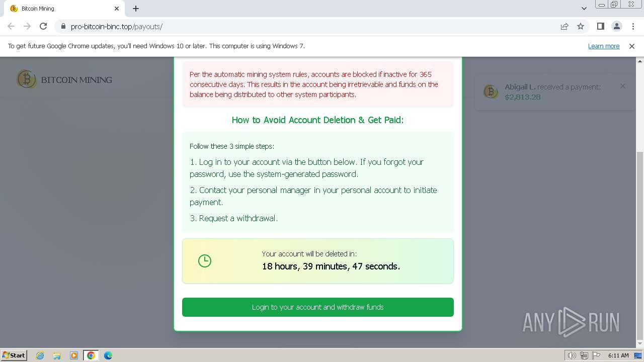Viewport: 644px width, 362px height.
Task: Close the Abigail L. payment notification
Action: (623, 86)
